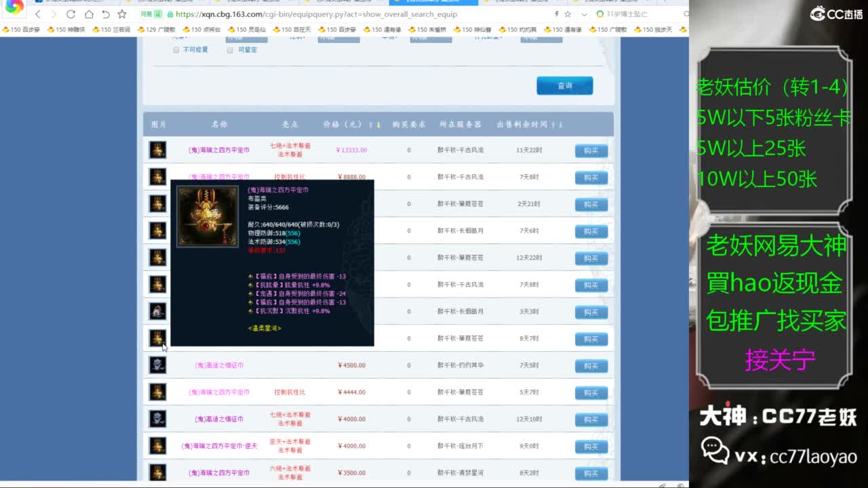
Task: Click 购买 for the ¥13333.00 listing
Action: 591,150
